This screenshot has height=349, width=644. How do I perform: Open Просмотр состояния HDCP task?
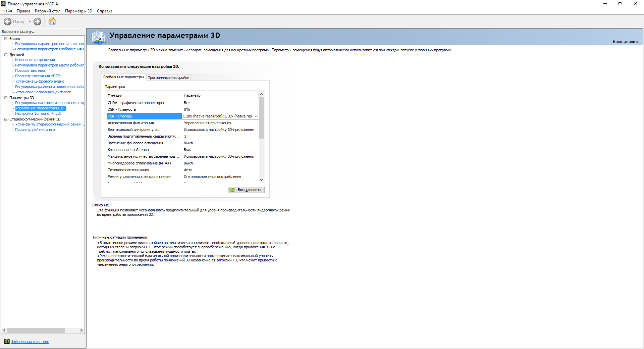pos(38,76)
